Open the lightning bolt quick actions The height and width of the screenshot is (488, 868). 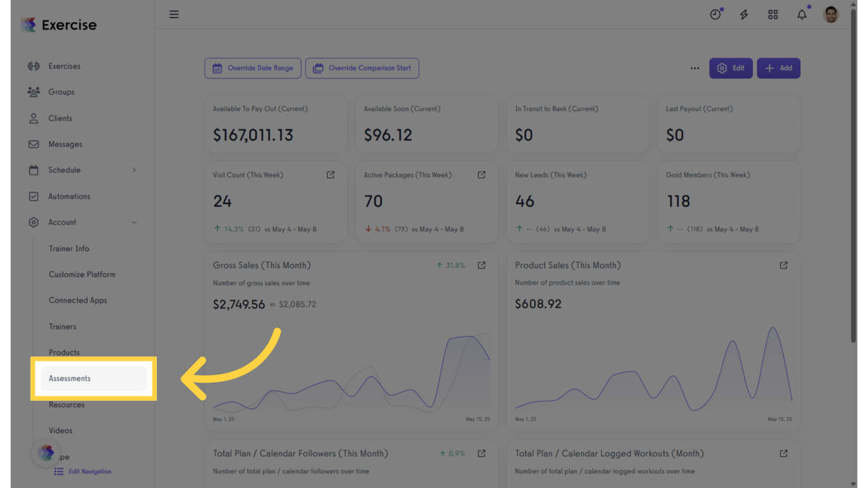tap(744, 15)
